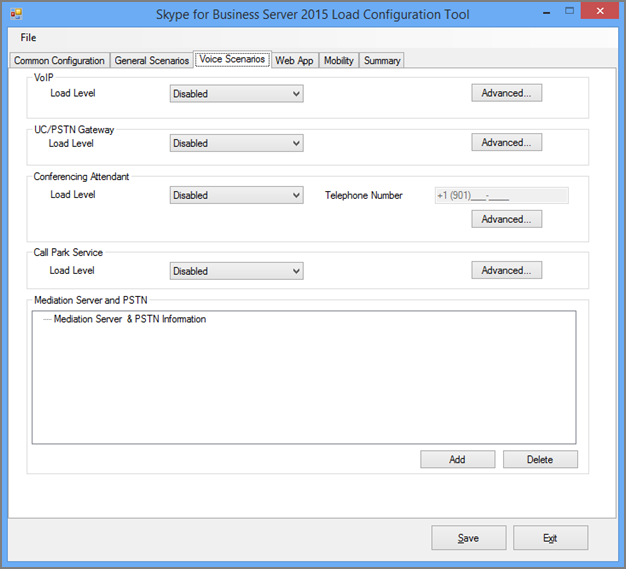The width and height of the screenshot is (626, 569).
Task: Select Mediation Server & PSTN Information tree node
Action: pos(130,319)
